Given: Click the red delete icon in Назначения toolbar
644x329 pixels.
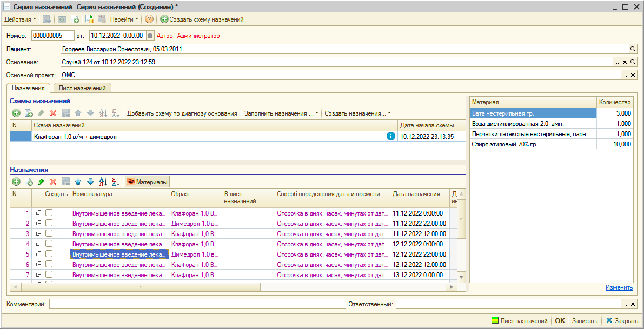Looking at the screenshot, I should tap(53, 182).
